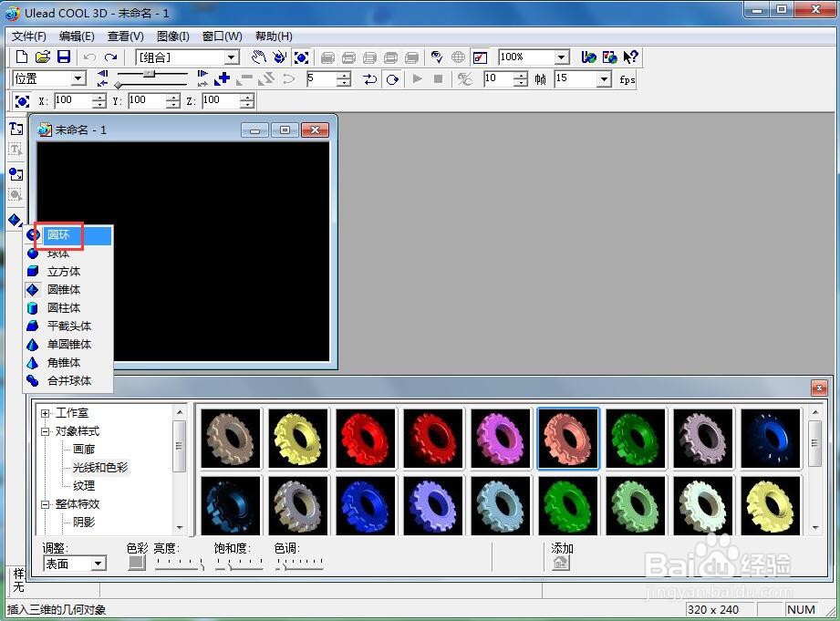
Task: Toggle loop mode button
Action: coord(392,79)
